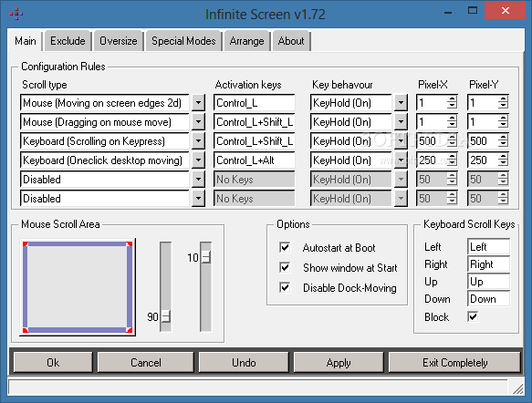
Task: Click the Cancel button
Action: (x=146, y=362)
